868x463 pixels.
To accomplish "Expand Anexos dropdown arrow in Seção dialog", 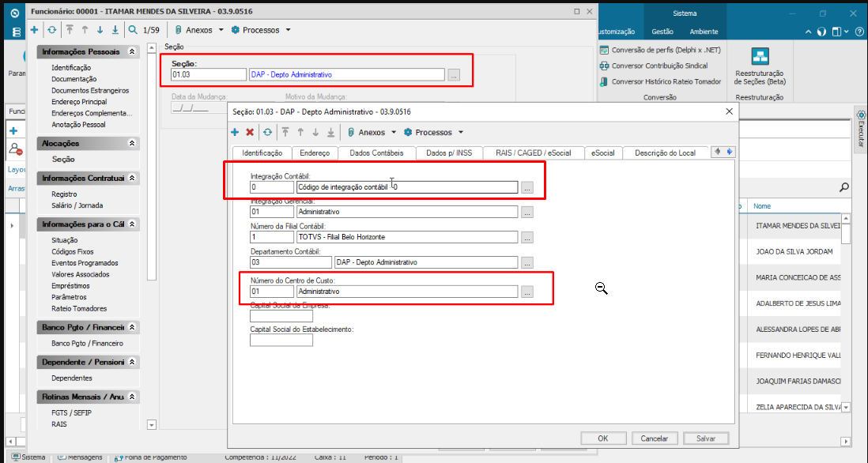I will pyautogui.click(x=394, y=132).
